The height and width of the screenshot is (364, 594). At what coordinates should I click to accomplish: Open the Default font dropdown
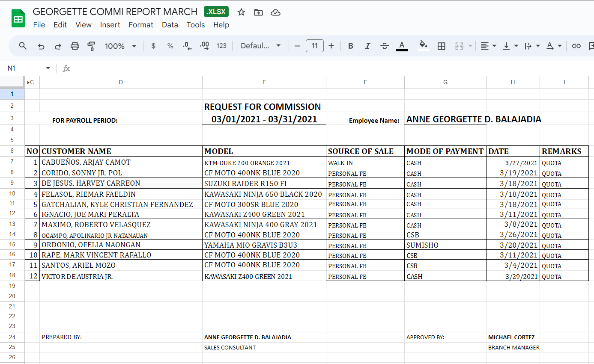260,46
